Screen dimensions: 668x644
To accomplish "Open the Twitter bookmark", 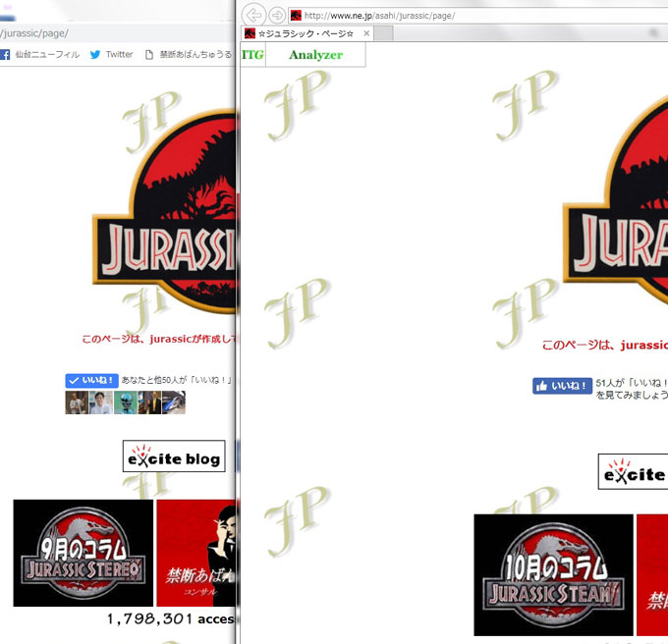I will coord(111,55).
